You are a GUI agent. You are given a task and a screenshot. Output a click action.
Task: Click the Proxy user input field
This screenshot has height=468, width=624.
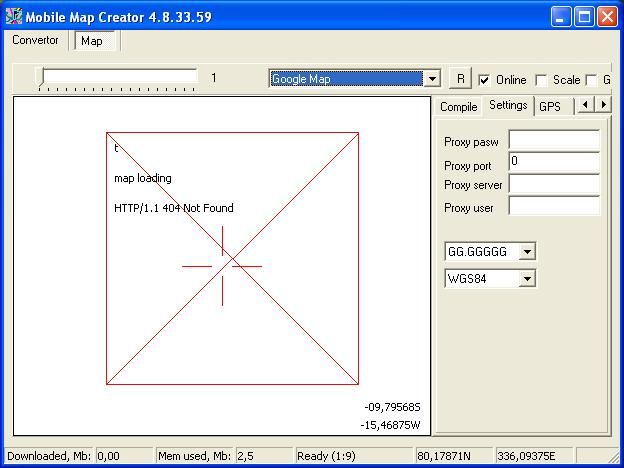553,207
